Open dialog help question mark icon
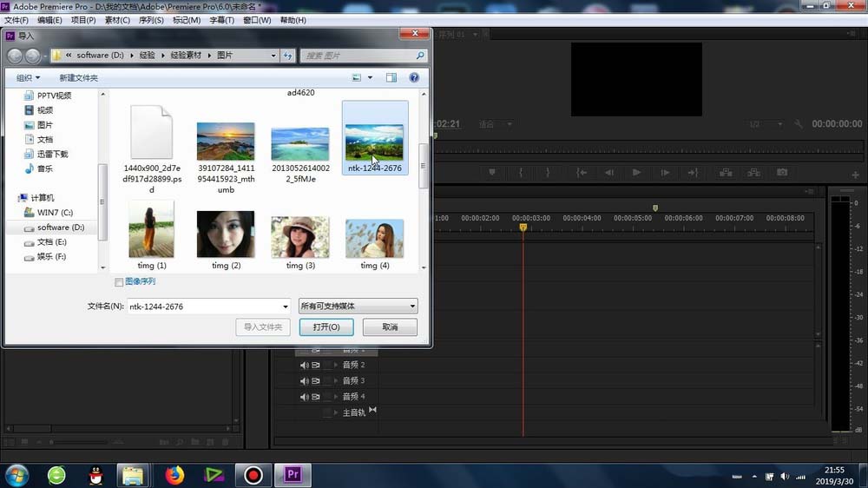The width and height of the screenshot is (868, 488). 414,77
